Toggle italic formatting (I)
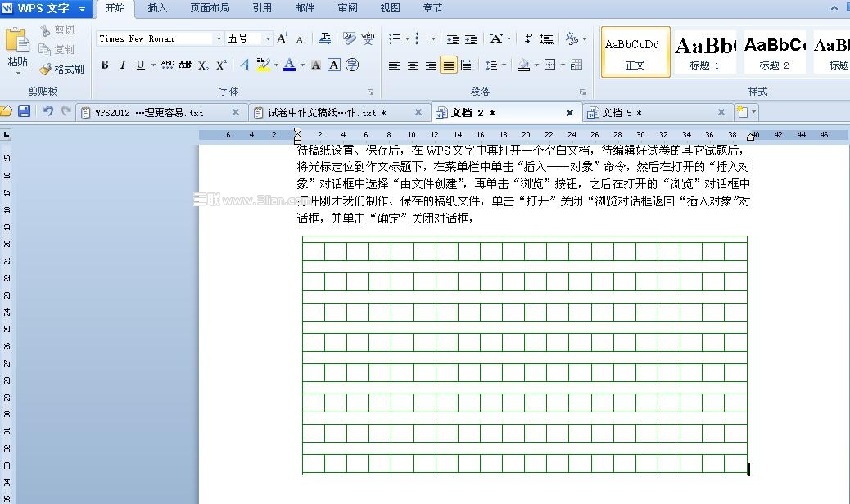This screenshot has width=850, height=504. click(123, 65)
